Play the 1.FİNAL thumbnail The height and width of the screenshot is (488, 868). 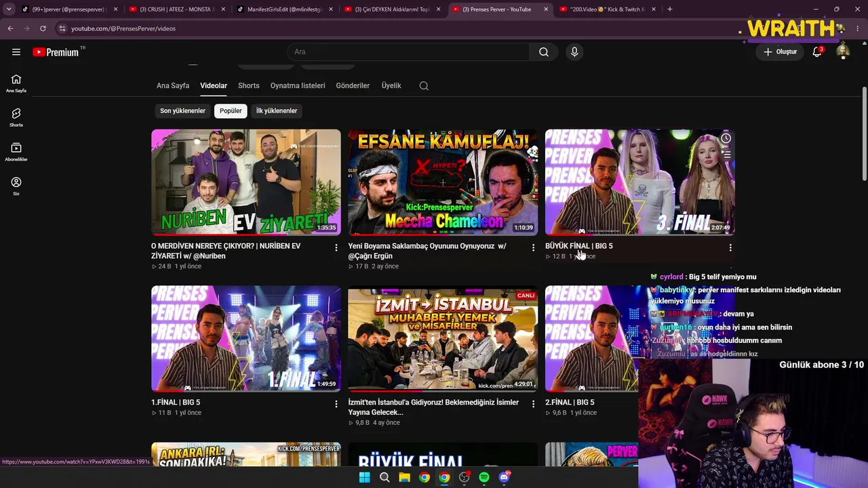click(x=246, y=339)
